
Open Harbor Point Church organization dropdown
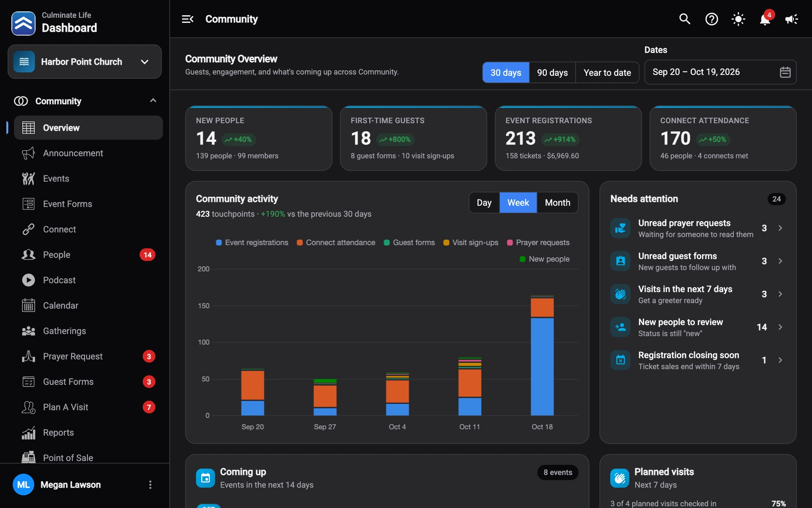click(85, 62)
